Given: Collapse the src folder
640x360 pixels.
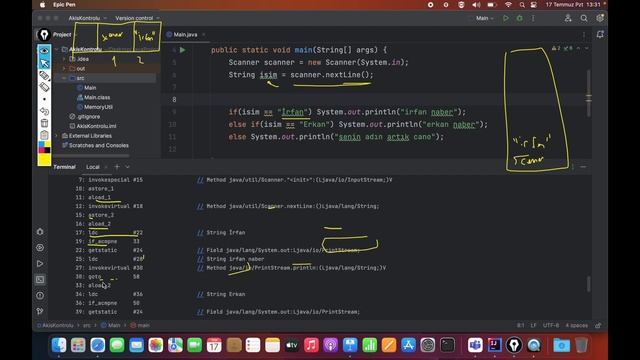Looking at the screenshot, I should (64, 78).
